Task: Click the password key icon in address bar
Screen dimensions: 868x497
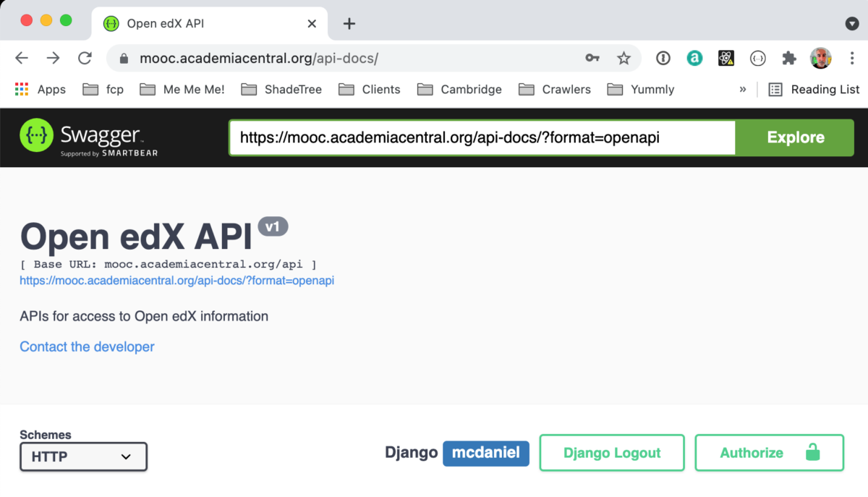Action: coord(592,58)
